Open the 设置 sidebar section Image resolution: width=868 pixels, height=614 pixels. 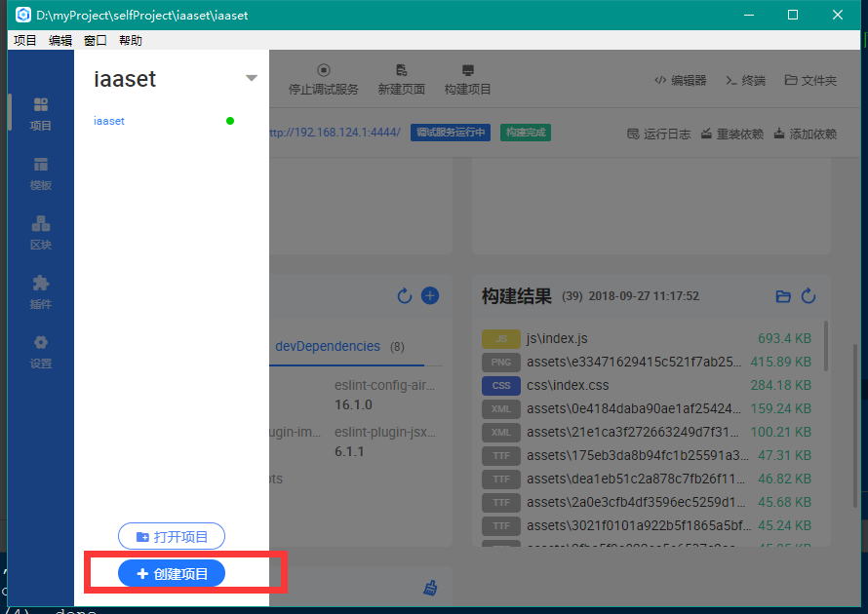pos(40,352)
